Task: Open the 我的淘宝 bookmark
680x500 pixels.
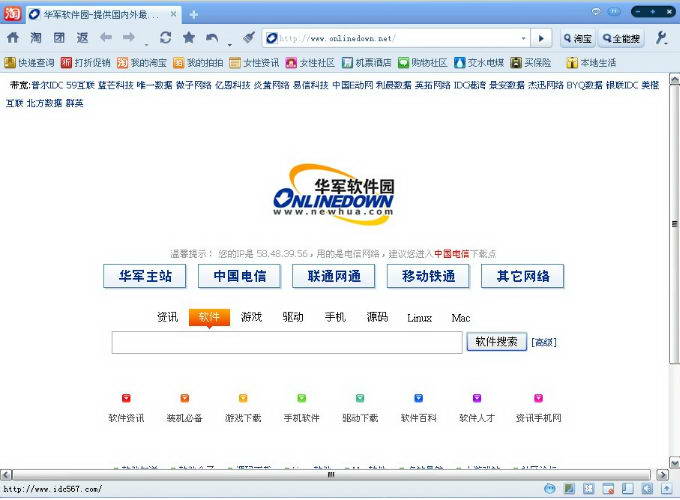Action: [x=142, y=63]
